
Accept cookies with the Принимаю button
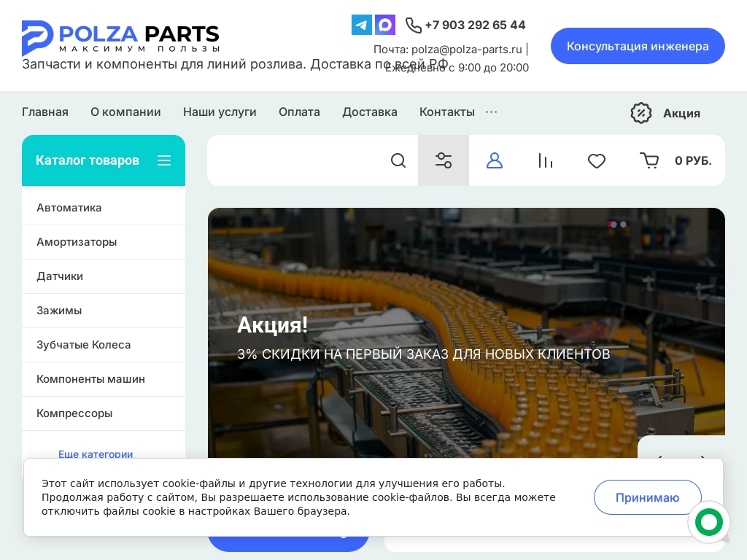(x=647, y=497)
